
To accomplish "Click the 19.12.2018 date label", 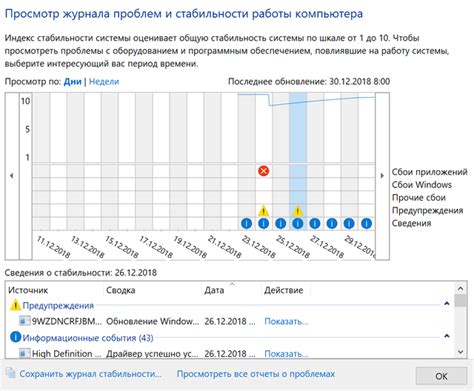I will point(190,247).
